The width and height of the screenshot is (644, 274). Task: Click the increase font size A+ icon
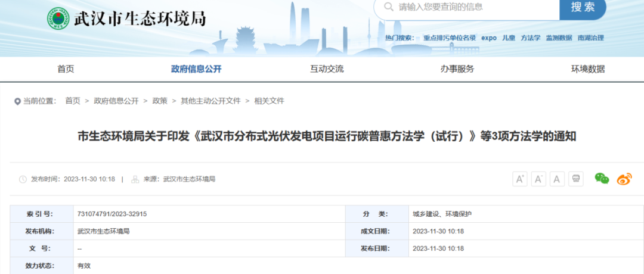520,179
